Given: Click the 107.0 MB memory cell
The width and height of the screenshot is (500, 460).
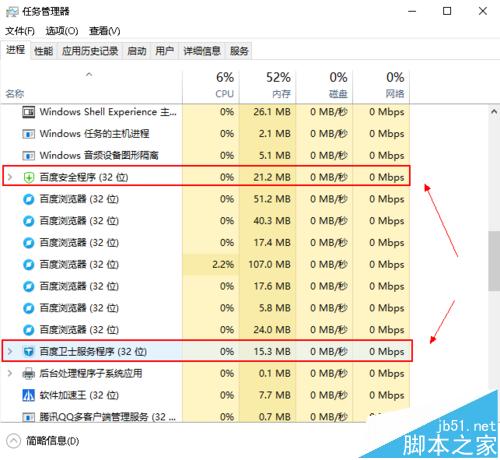Looking at the screenshot, I should point(269,265).
